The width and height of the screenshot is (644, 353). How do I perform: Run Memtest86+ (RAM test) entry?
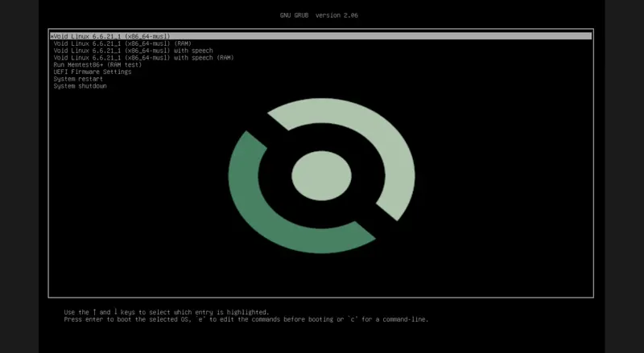97,65
